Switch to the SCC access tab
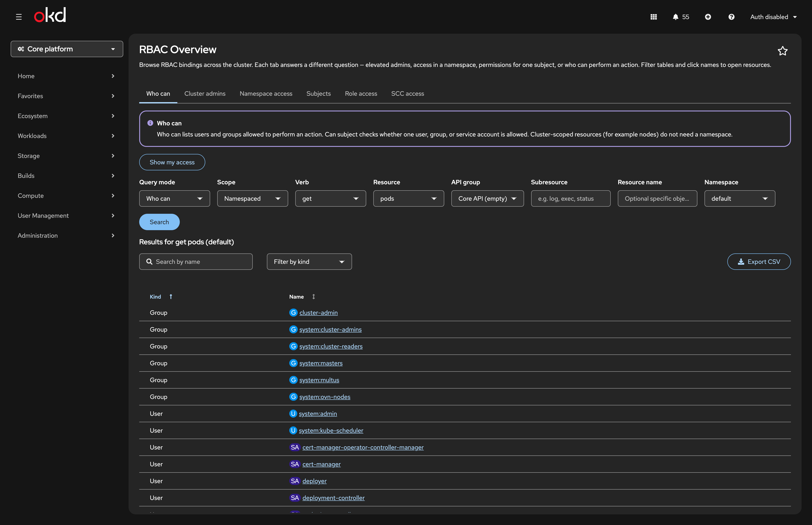Viewport: 812px width, 525px height. tap(407, 93)
